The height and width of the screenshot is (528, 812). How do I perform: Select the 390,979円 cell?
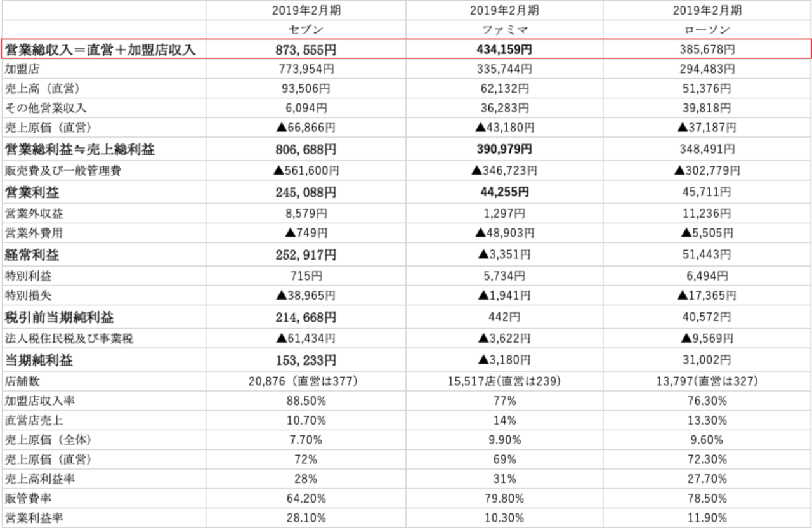coord(504,149)
